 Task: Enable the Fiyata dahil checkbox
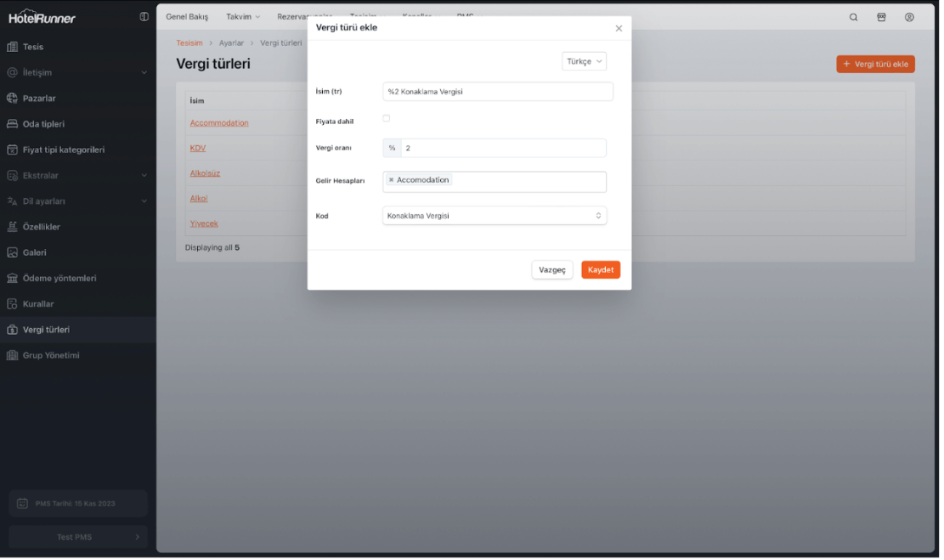click(x=387, y=119)
